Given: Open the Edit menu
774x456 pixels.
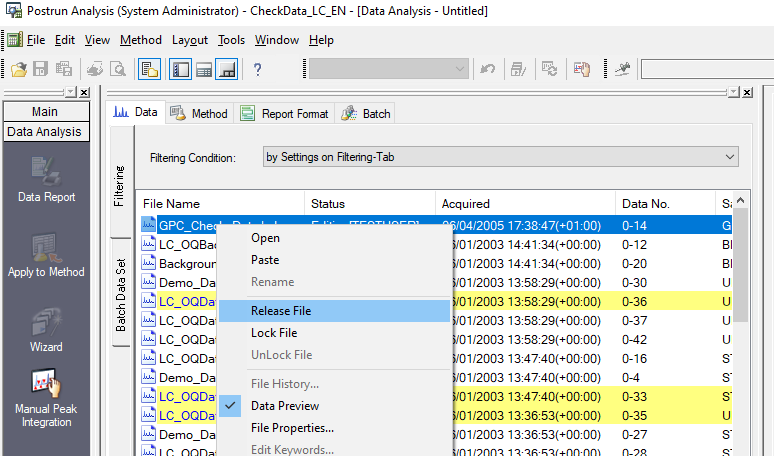Looking at the screenshot, I should pos(65,40).
